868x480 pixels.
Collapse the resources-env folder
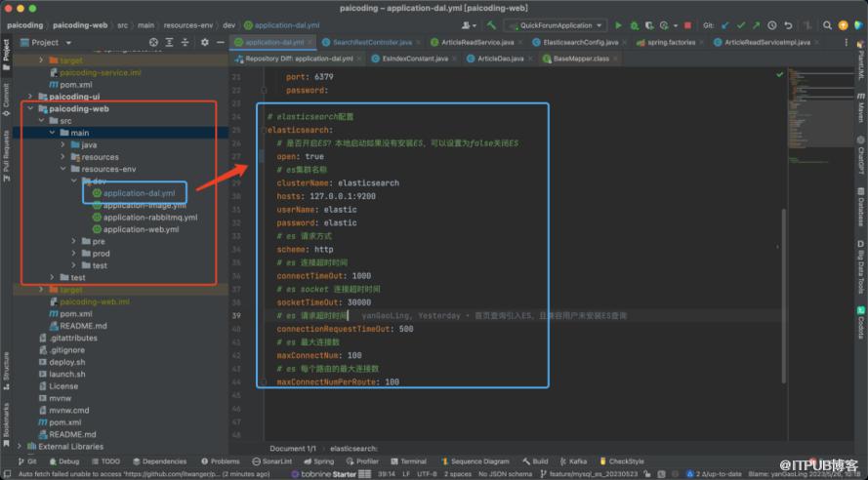click(62, 169)
